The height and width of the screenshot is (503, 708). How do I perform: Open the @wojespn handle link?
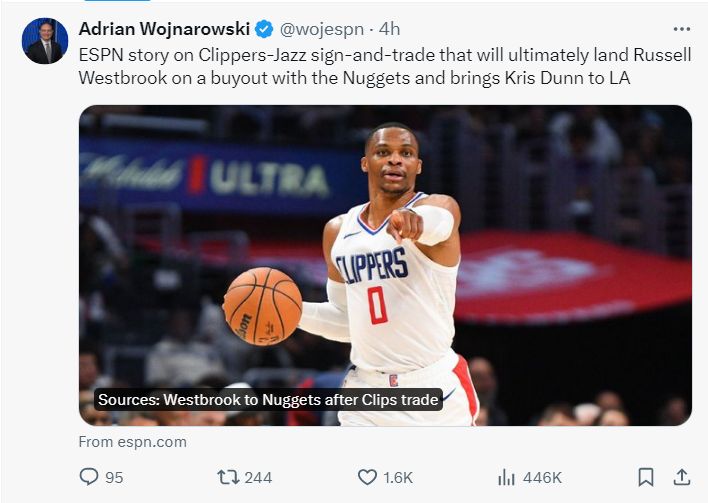[322, 29]
